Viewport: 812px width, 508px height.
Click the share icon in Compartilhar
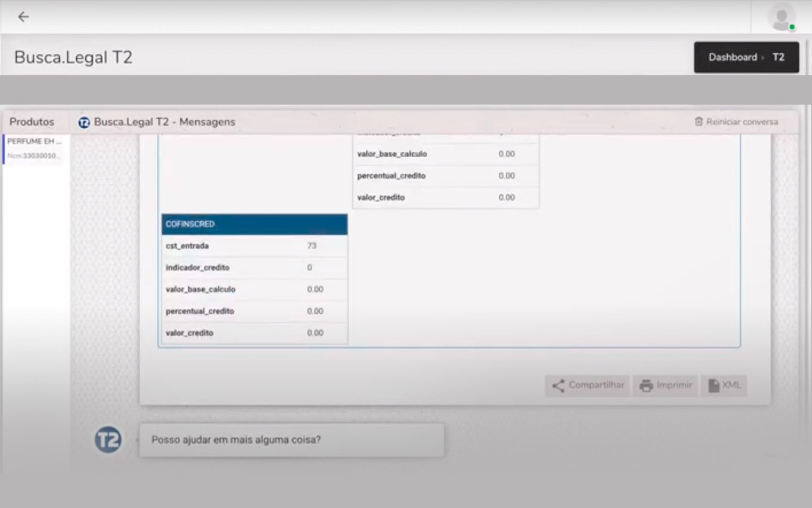click(x=558, y=386)
